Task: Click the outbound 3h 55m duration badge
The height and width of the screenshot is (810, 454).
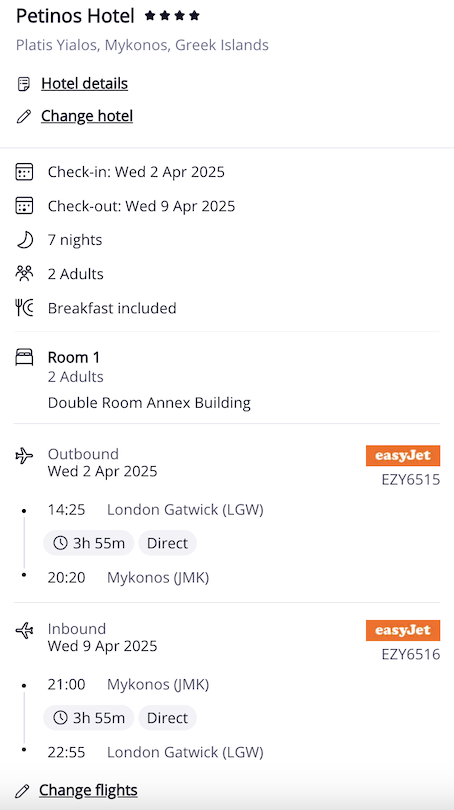Action: [88, 543]
